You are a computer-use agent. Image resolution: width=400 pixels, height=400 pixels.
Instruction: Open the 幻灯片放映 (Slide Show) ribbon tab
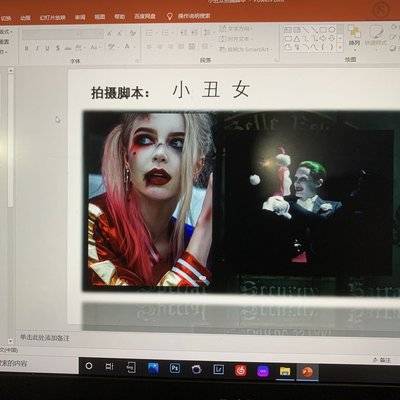pos(52,18)
